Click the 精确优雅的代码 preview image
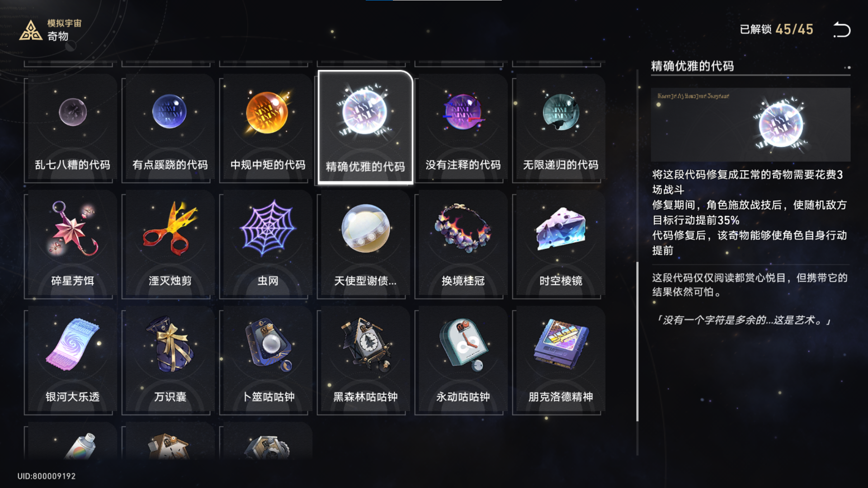This screenshot has height=488, width=868. 750,125
